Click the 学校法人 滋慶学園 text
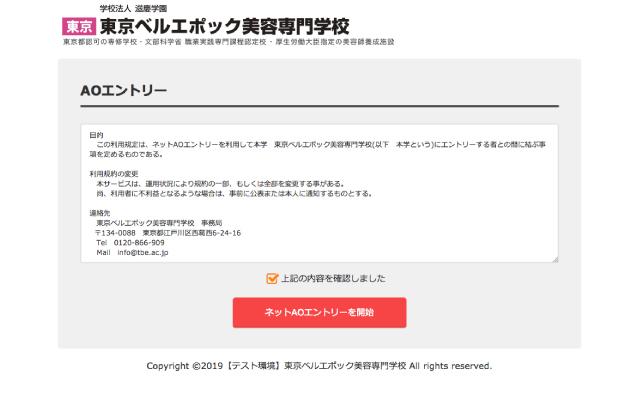This screenshot has height=420, width=640. 133,9
